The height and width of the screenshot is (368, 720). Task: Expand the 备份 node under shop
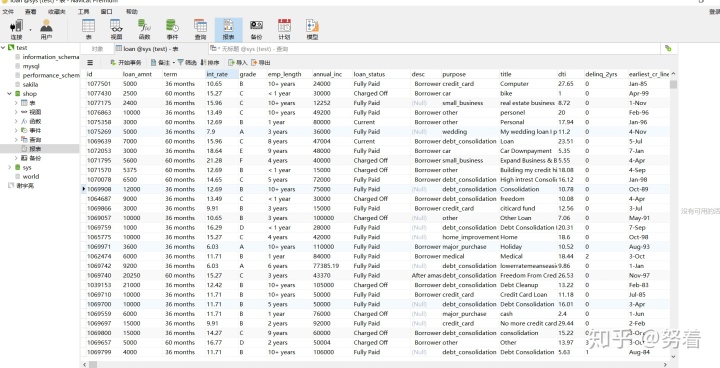(16, 158)
